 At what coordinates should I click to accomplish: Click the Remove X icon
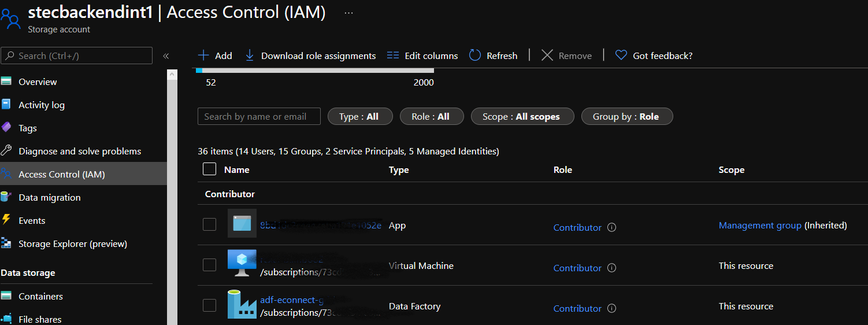pyautogui.click(x=547, y=56)
